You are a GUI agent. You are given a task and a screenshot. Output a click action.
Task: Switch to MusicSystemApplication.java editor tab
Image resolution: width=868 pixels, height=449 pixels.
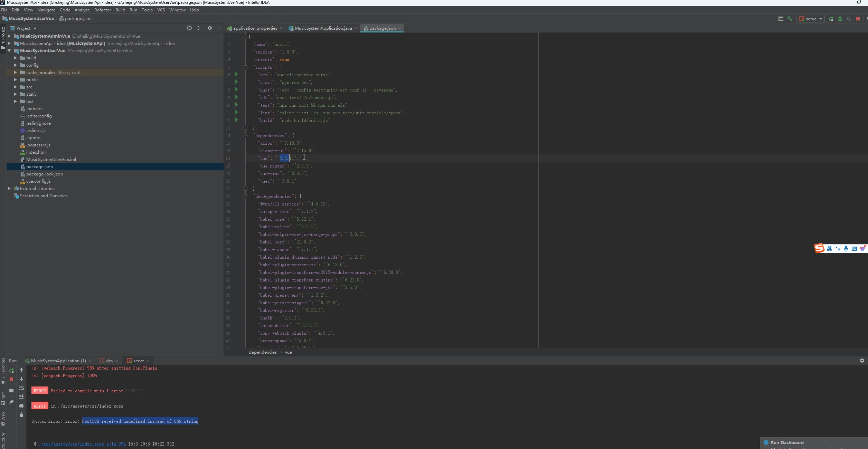click(323, 28)
